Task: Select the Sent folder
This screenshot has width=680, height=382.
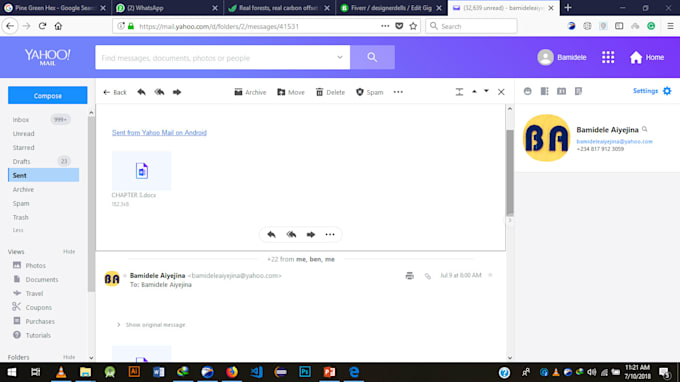Action: coord(43,175)
